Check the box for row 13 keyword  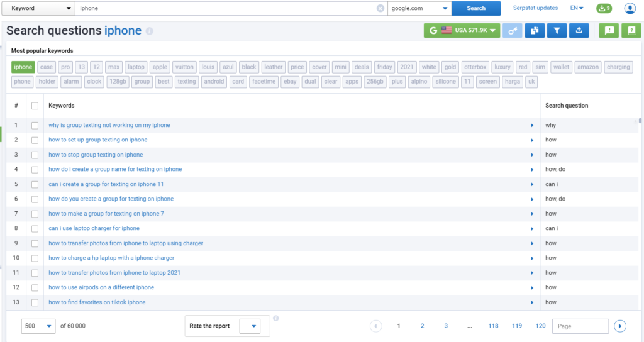click(35, 302)
